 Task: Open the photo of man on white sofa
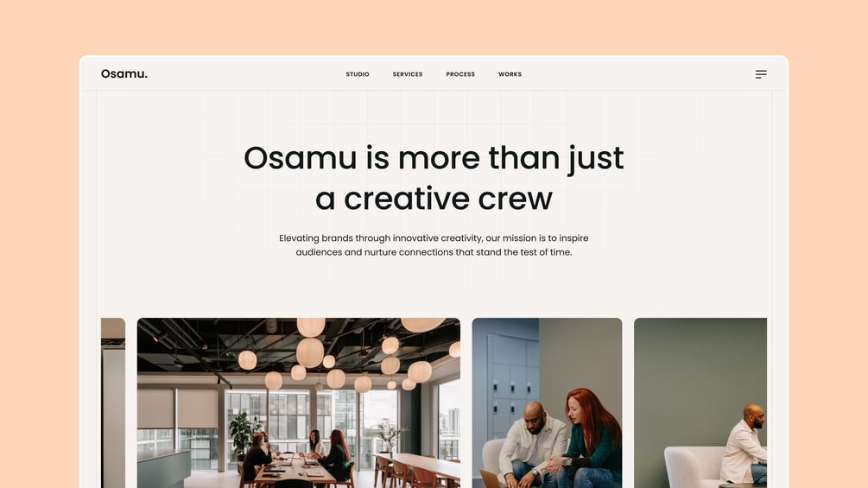pos(700,402)
